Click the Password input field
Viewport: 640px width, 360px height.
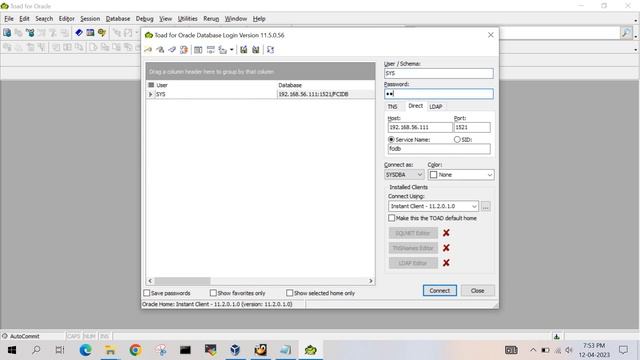pyautogui.click(x=438, y=94)
